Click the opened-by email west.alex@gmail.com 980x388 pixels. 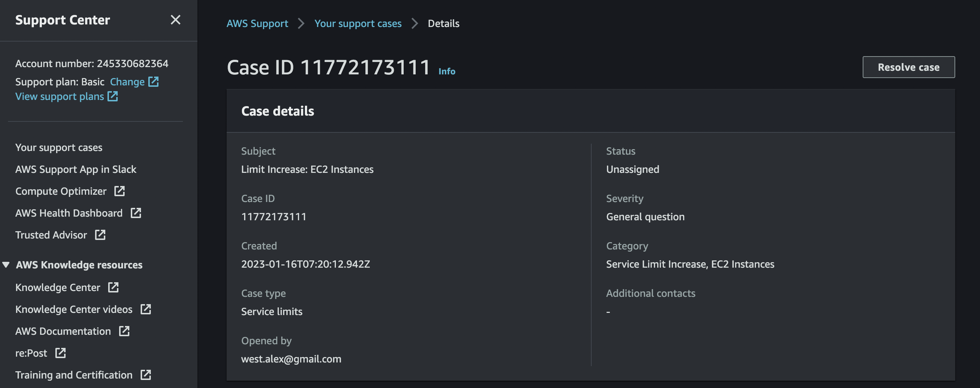click(x=291, y=359)
